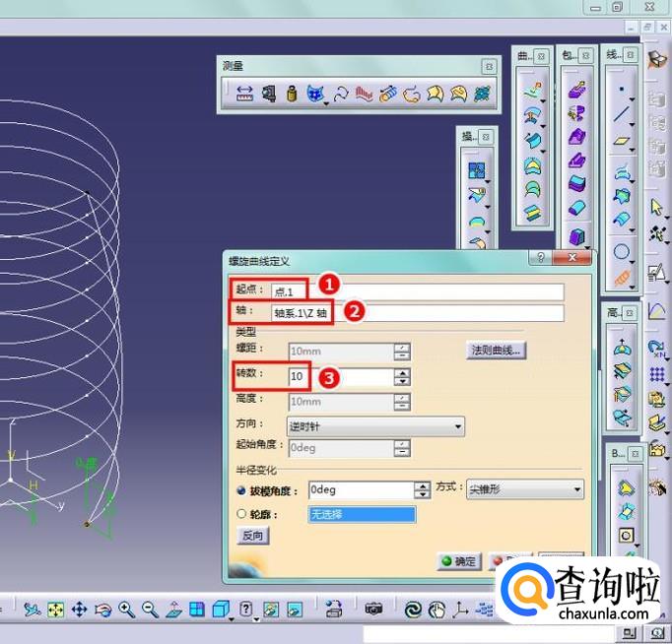This screenshot has height=644, width=672.
Task: Click the law curve graph icon
Action: coord(656,311)
